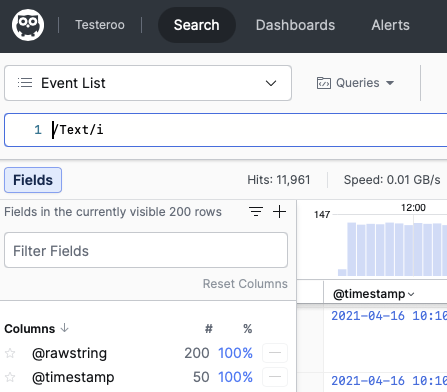Star the @timestamp field
447x392 pixels.
coord(10,377)
